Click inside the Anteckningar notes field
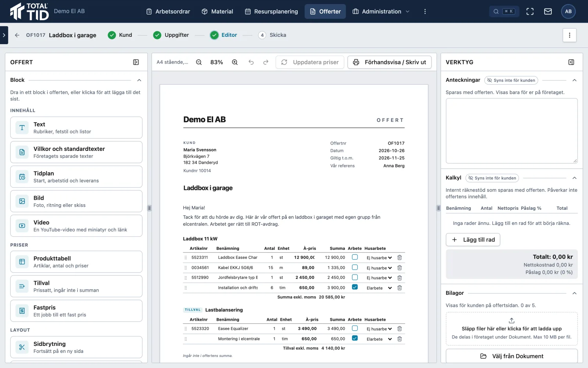The image size is (588, 368). tap(512, 131)
